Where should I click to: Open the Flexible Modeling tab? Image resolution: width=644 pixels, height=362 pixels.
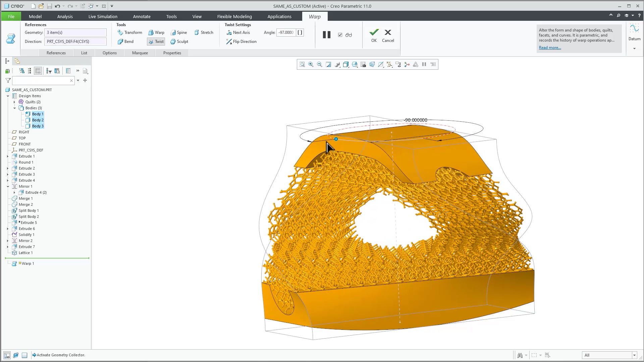pos(234,16)
